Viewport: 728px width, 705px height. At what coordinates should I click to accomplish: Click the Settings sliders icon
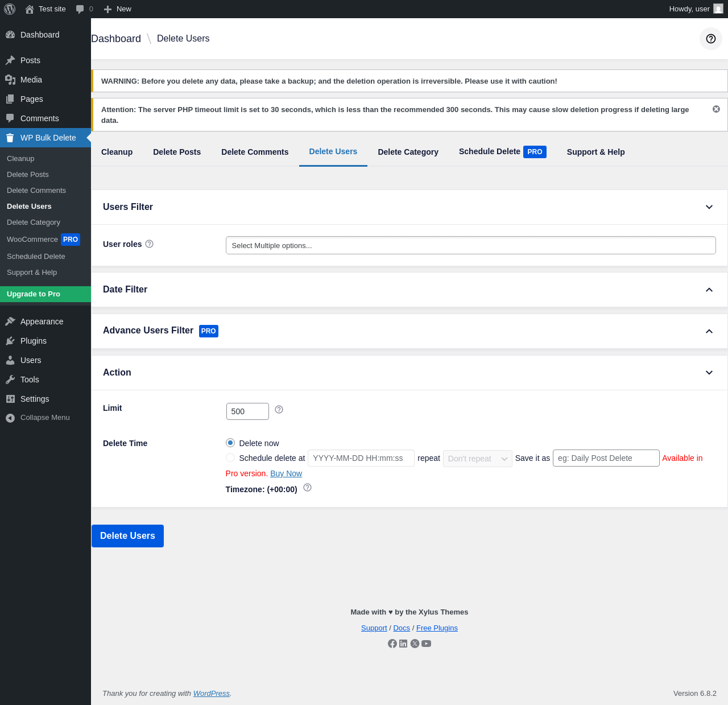[10, 399]
